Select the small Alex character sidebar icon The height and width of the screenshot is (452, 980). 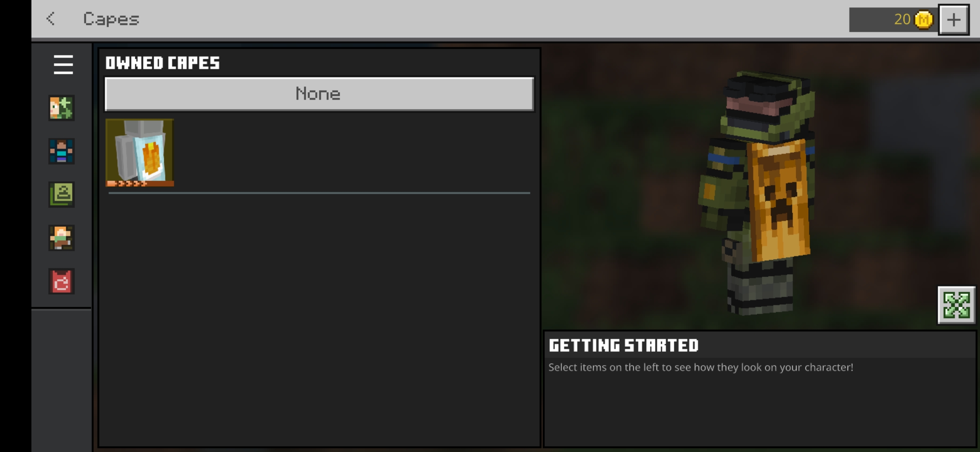[x=62, y=238]
